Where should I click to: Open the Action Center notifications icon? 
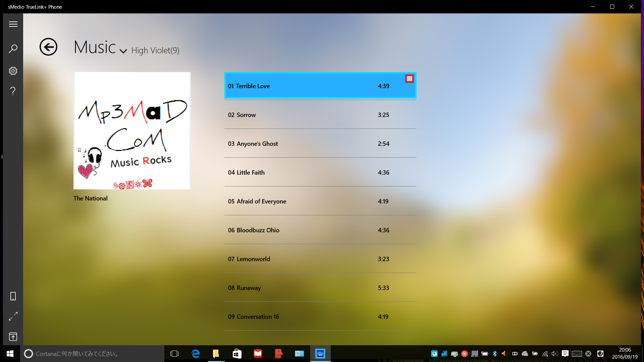point(565,354)
